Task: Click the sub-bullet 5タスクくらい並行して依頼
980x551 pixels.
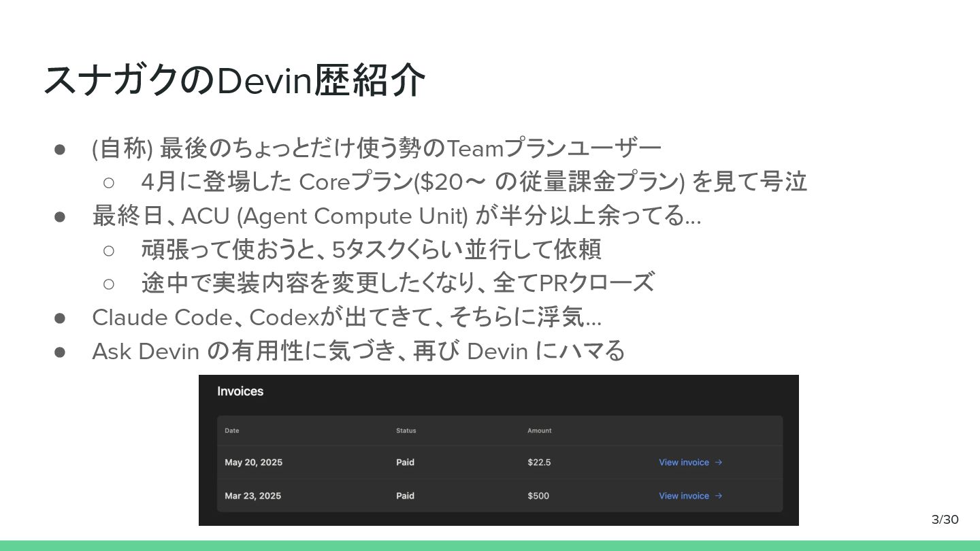Action: coord(371,250)
